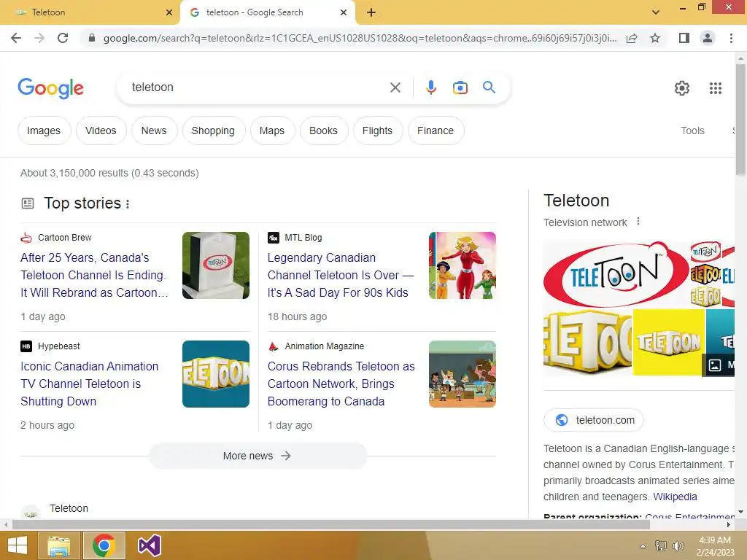Screen dimensions: 747x560
Task: Filter results by Maps
Action: (x=272, y=131)
